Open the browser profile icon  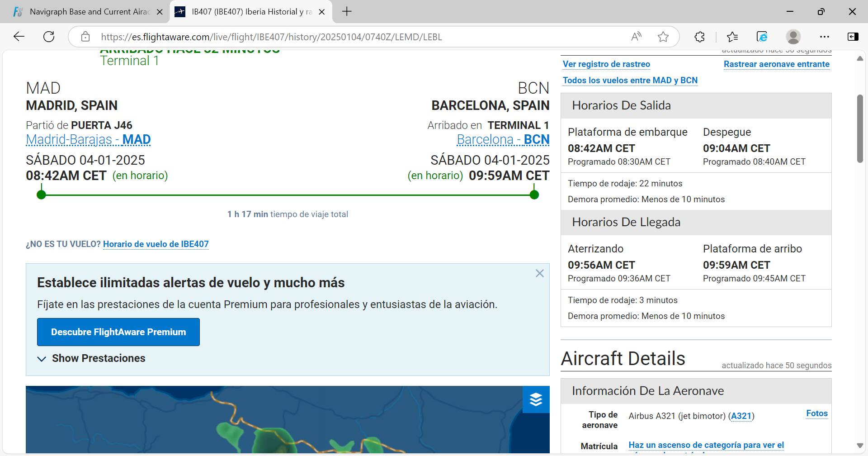pos(794,37)
